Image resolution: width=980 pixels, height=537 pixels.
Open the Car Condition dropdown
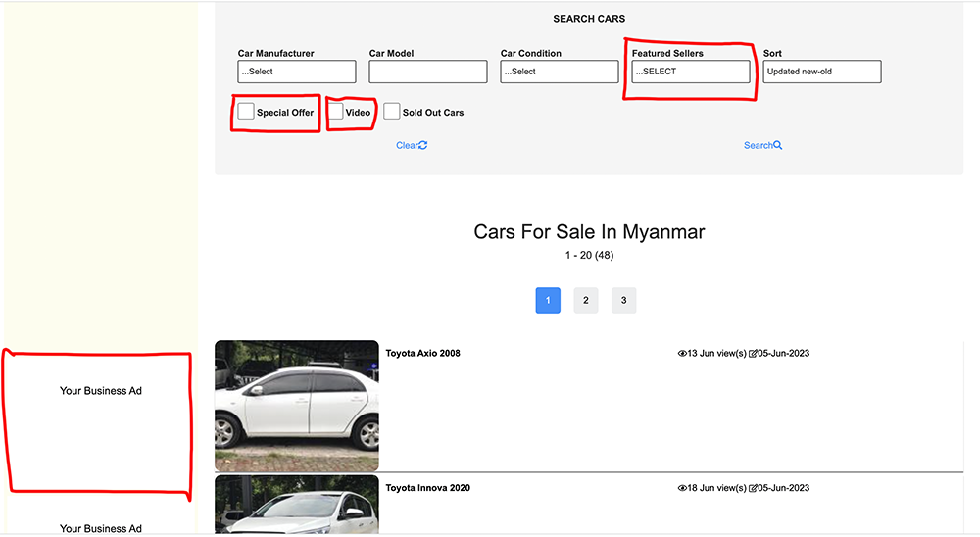(560, 72)
